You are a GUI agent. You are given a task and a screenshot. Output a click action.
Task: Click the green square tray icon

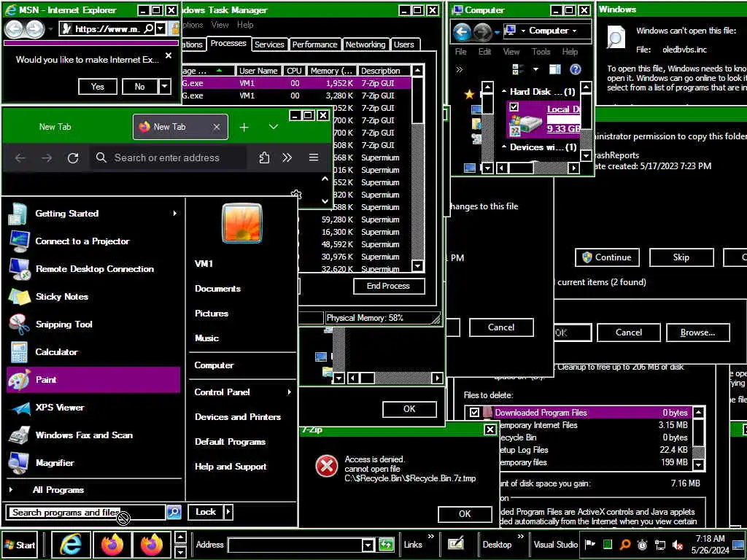(608, 544)
